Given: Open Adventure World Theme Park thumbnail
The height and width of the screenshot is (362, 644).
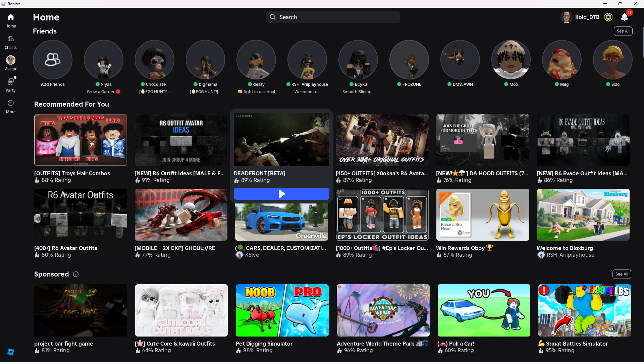Looking at the screenshot, I should 383,310.
